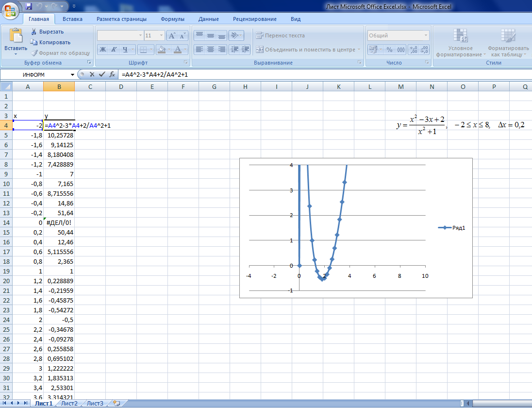The height and width of the screenshot is (408, 532).
Task: Click the Вырезать (Cut) scissors icon
Action: tap(34, 32)
